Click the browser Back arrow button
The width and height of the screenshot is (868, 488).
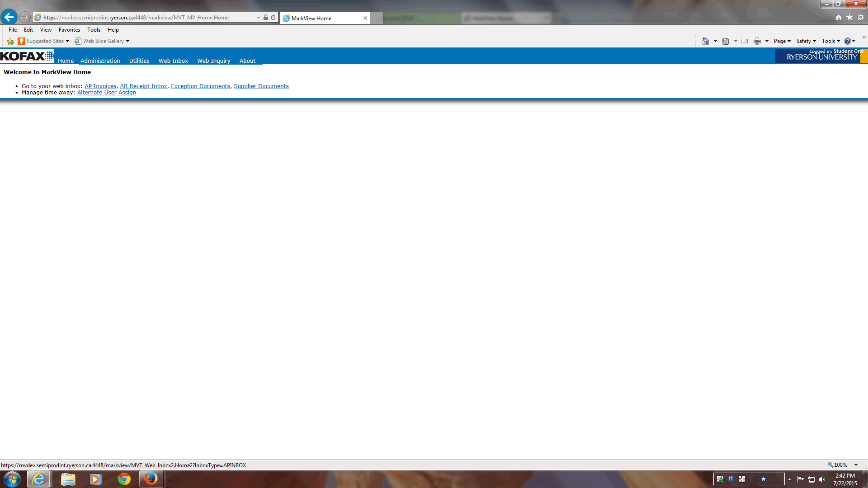point(9,17)
